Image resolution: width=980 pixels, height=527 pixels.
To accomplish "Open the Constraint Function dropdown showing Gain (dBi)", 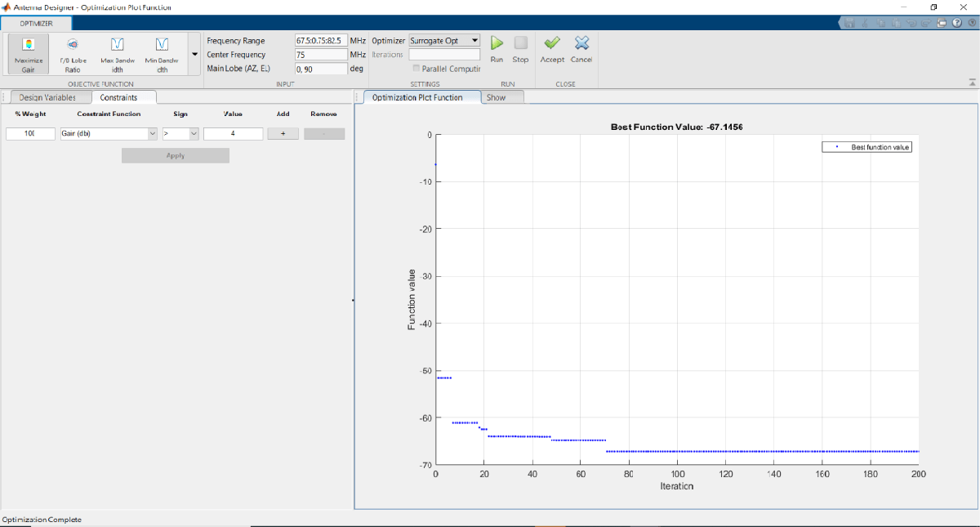I will 109,134.
